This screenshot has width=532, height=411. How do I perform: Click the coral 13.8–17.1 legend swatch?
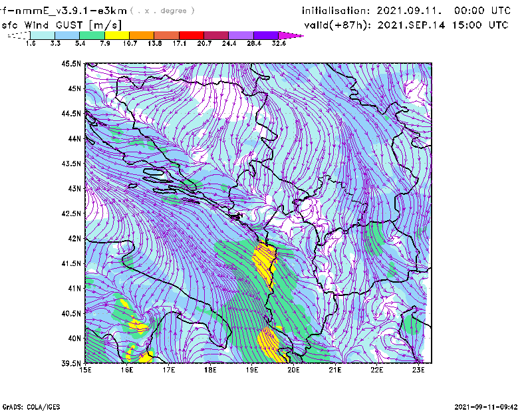[x=167, y=35]
